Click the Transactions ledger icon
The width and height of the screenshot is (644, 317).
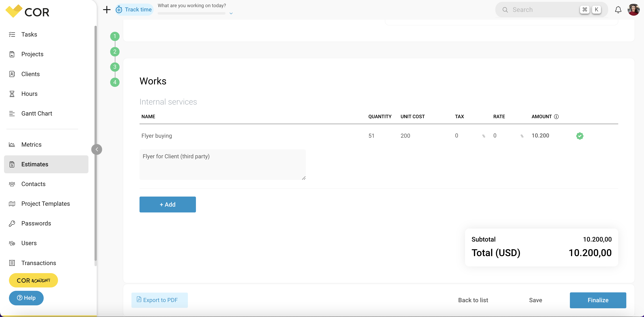tap(12, 263)
